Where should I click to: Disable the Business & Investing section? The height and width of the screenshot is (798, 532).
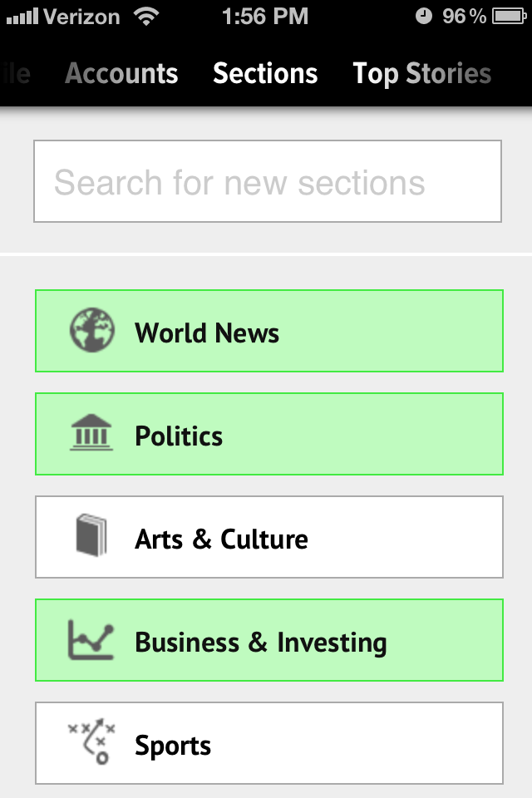pyautogui.click(x=269, y=640)
